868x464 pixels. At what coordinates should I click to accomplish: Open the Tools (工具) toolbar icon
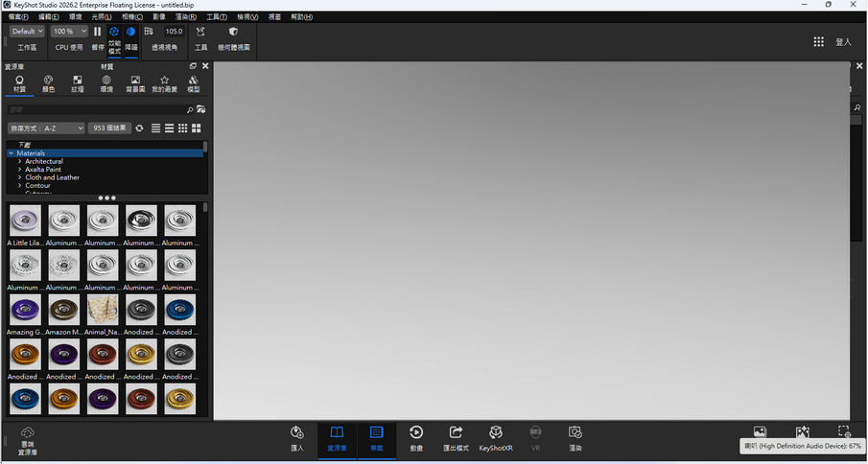201,38
